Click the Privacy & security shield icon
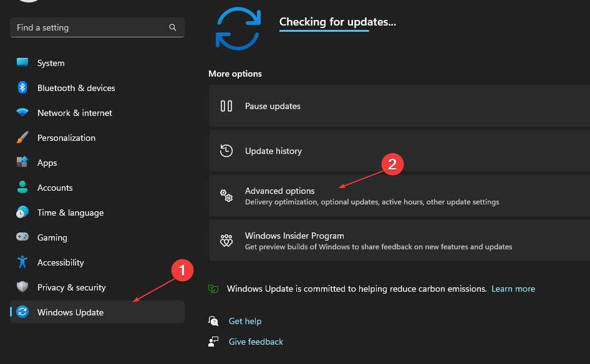 pyautogui.click(x=22, y=287)
